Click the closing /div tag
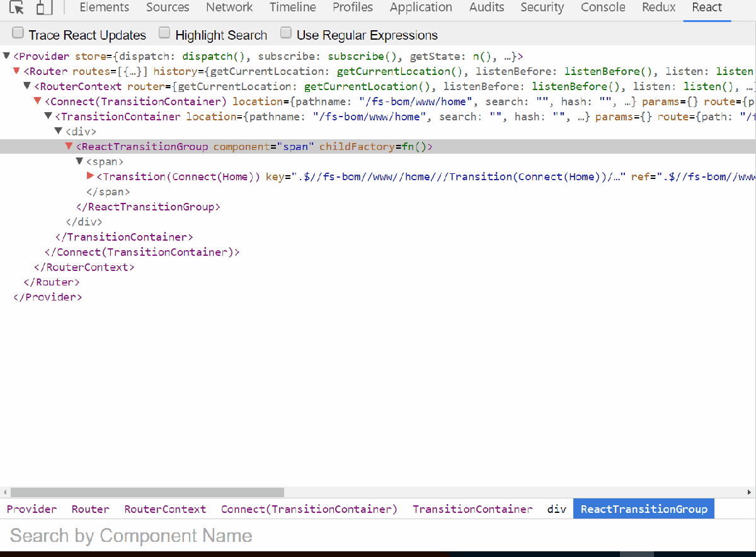The width and height of the screenshot is (756, 557). [x=84, y=222]
